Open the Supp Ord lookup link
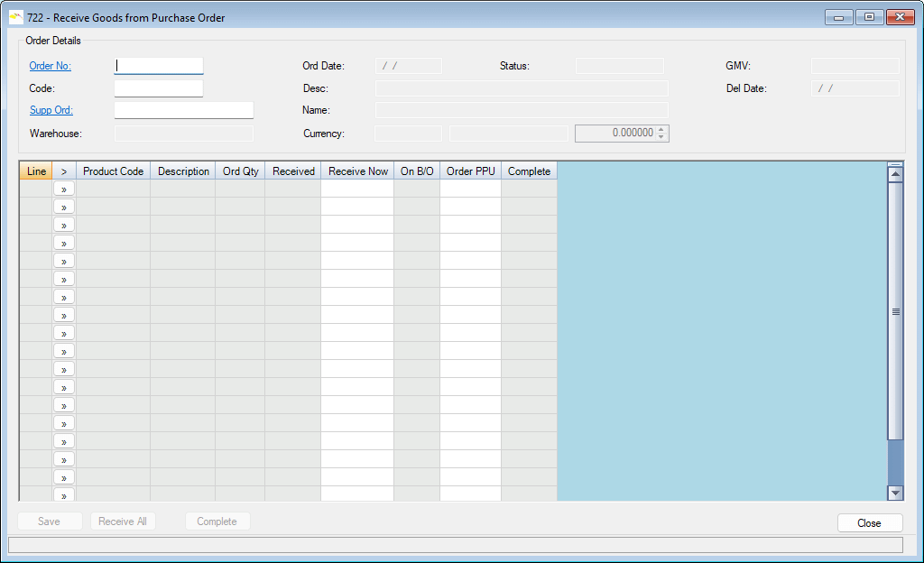Image resolution: width=924 pixels, height=563 pixels. coord(51,110)
